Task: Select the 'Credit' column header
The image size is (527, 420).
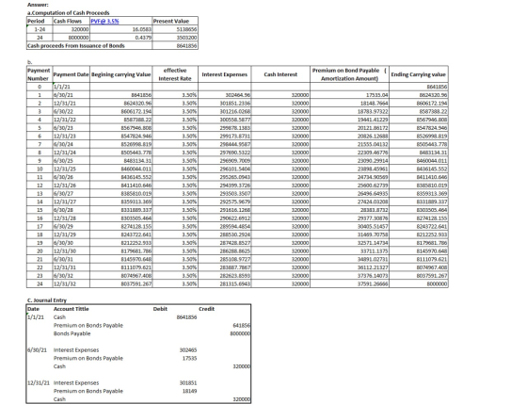Action: click(206, 309)
